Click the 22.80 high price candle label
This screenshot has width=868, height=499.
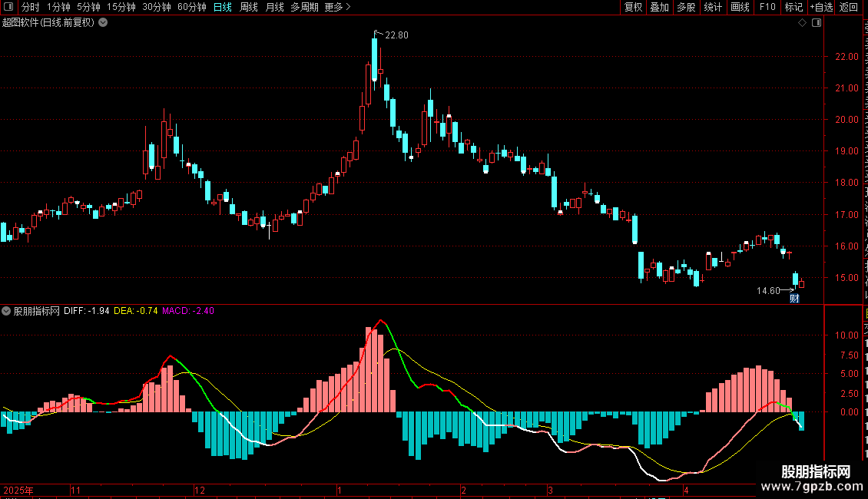[396, 35]
